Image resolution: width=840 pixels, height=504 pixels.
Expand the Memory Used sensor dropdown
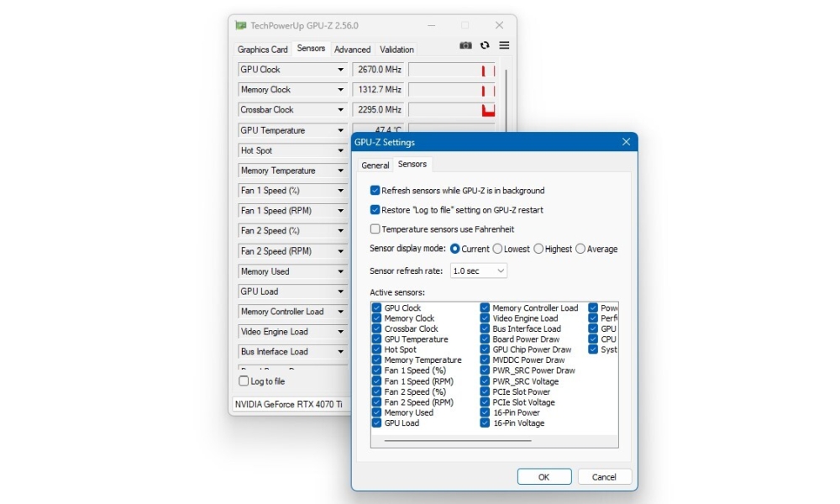pos(340,271)
